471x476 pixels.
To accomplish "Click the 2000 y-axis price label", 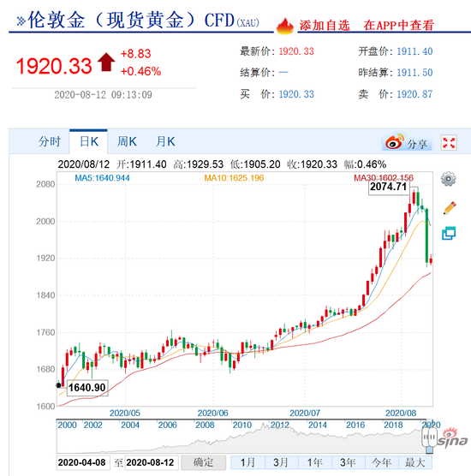I will (45, 221).
